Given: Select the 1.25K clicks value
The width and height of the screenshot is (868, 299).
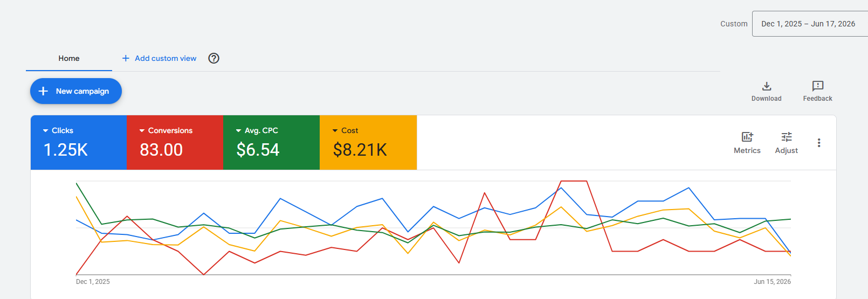Looking at the screenshot, I should 66,150.
